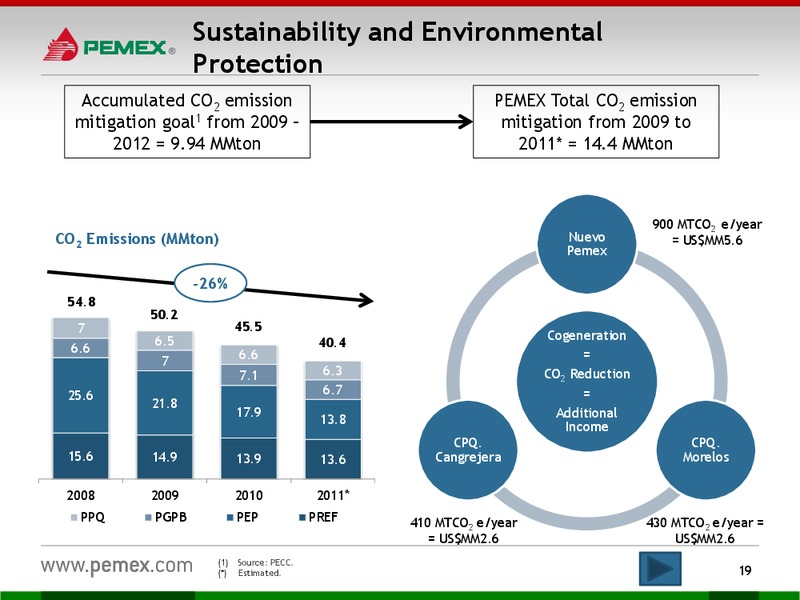Viewport: 800px width, 600px height.
Task: Click the 2010 axis label
Action: click(249, 495)
